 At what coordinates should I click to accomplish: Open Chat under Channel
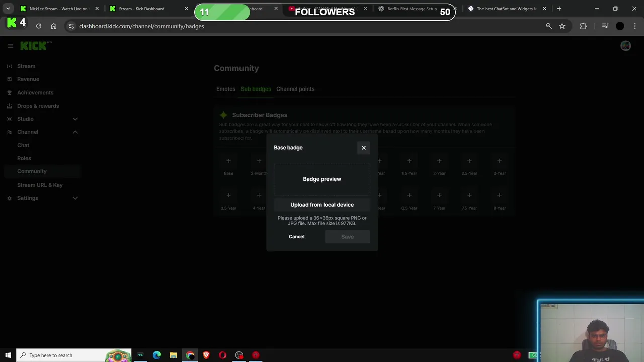click(23, 145)
